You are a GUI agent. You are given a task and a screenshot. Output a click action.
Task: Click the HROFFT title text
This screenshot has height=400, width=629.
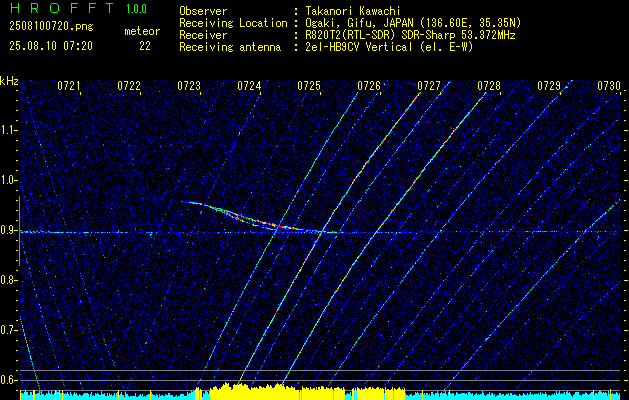(x=62, y=8)
